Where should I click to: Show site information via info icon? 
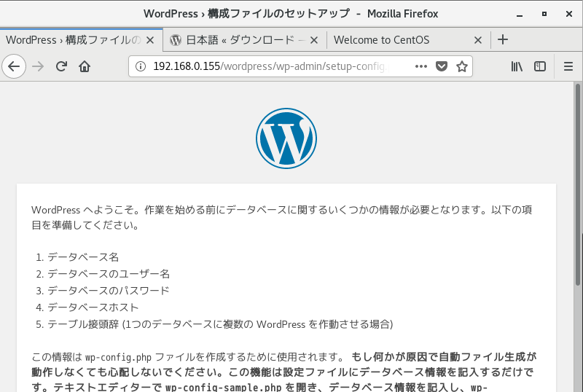tap(140, 66)
